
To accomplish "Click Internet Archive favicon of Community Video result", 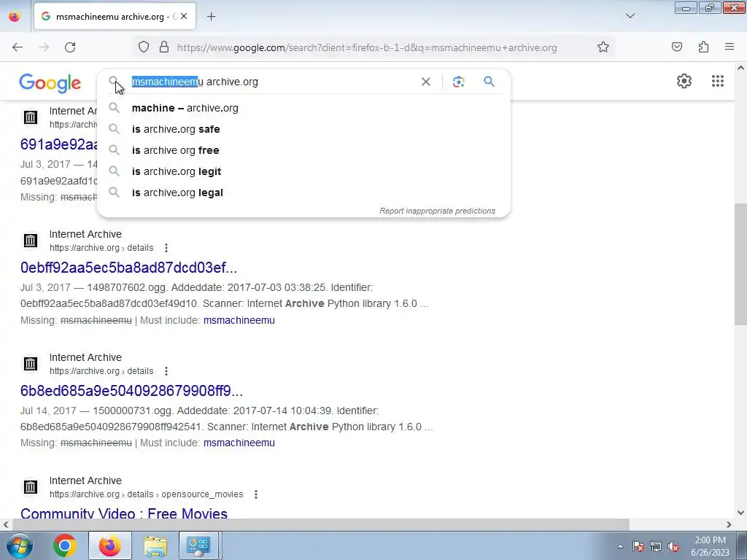I will click(31, 487).
